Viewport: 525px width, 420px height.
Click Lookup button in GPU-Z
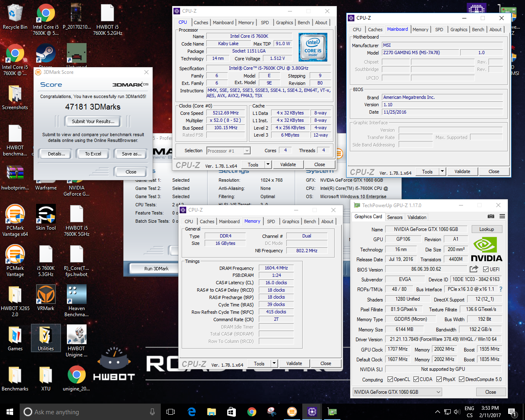(x=486, y=229)
